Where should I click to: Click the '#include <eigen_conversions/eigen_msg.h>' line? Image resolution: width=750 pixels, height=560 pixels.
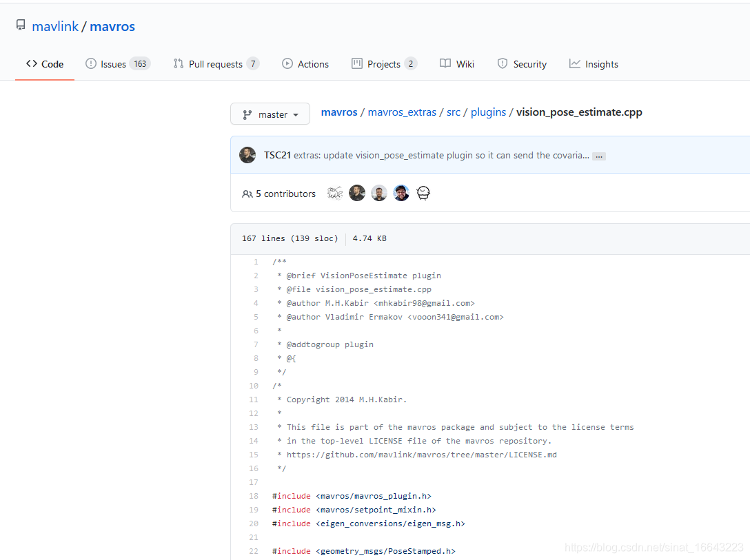369,523
